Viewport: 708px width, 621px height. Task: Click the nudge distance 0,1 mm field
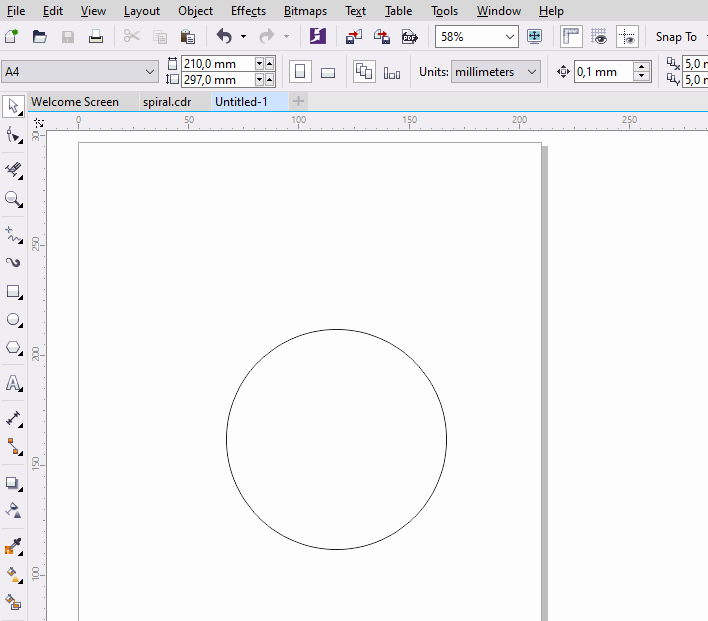603,72
